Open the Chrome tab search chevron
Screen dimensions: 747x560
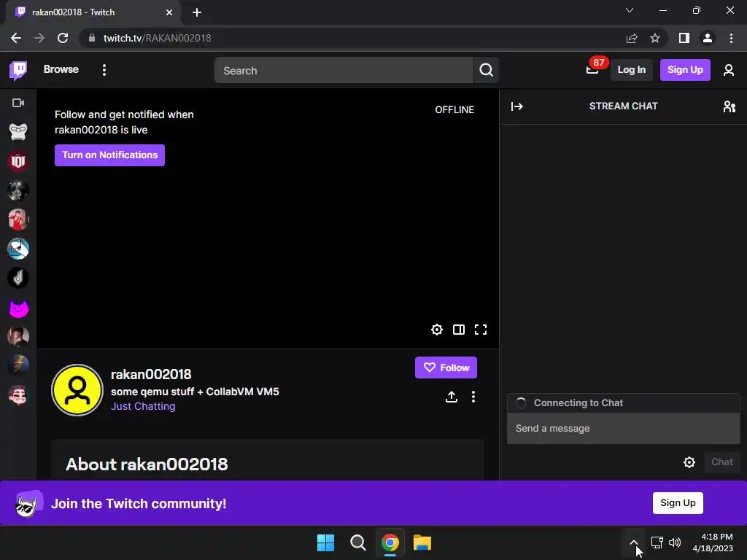(630, 10)
